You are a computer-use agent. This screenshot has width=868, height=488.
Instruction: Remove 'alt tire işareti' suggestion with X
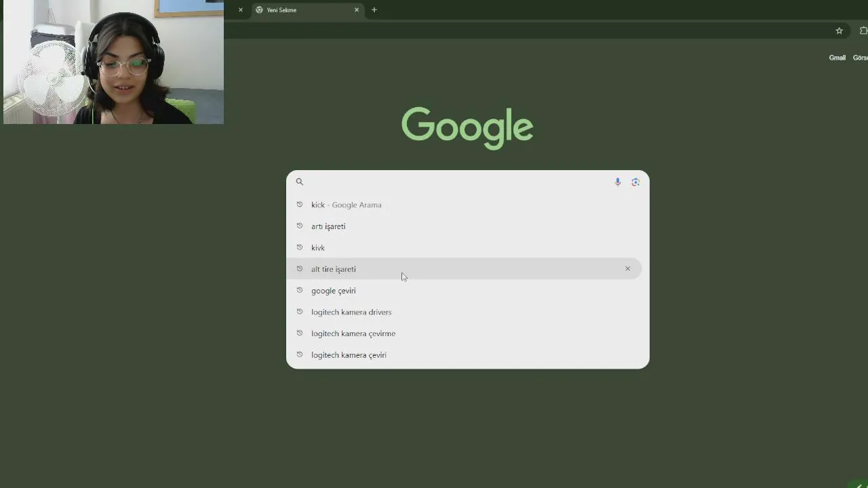tap(627, 269)
